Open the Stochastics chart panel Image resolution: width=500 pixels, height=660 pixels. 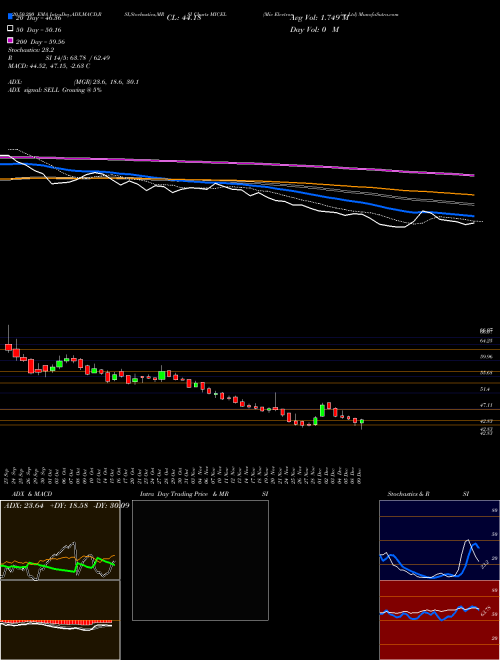(439, 540)
